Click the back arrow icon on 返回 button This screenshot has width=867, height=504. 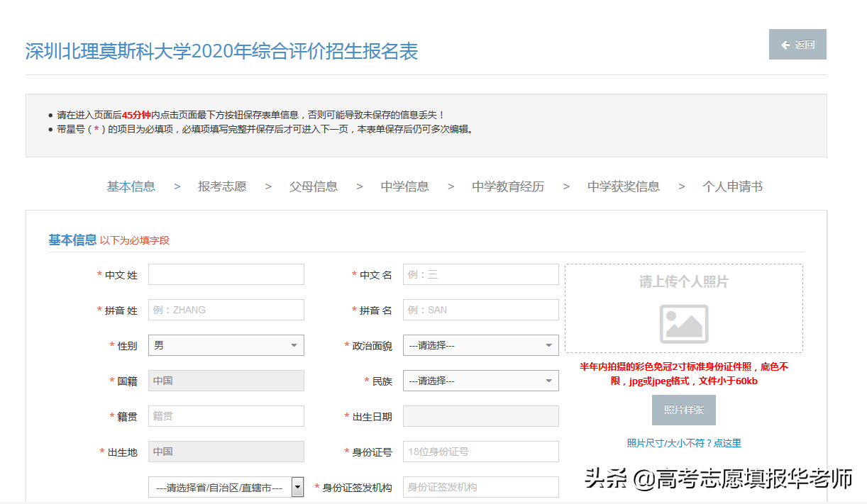point(785,44)
